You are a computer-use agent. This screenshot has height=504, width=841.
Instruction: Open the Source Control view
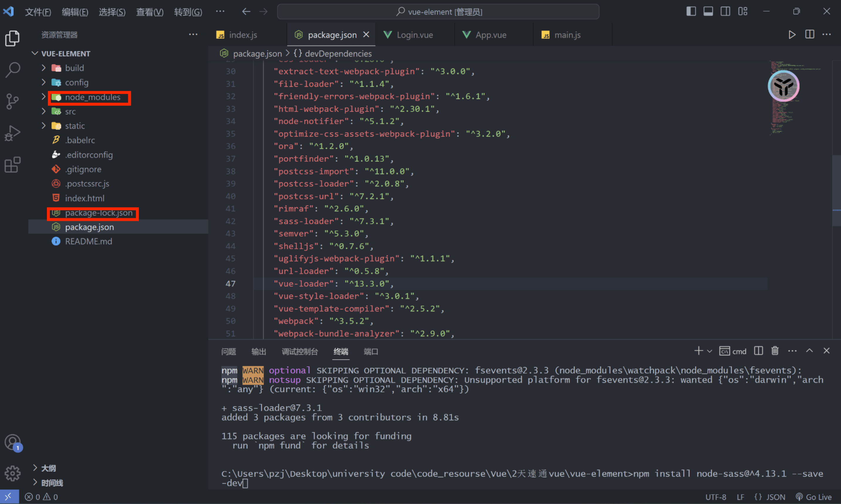click(13, 101)
